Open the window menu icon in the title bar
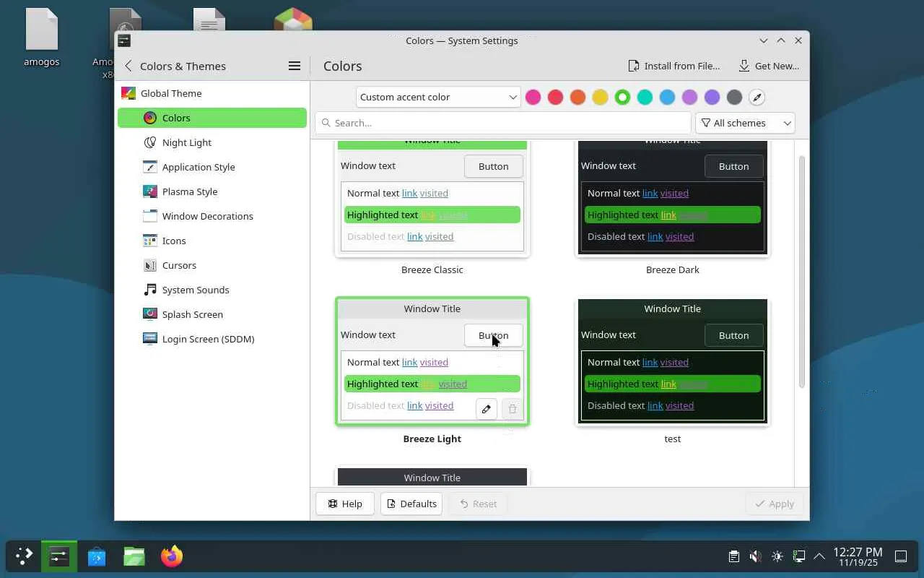 tap(124, 40)
